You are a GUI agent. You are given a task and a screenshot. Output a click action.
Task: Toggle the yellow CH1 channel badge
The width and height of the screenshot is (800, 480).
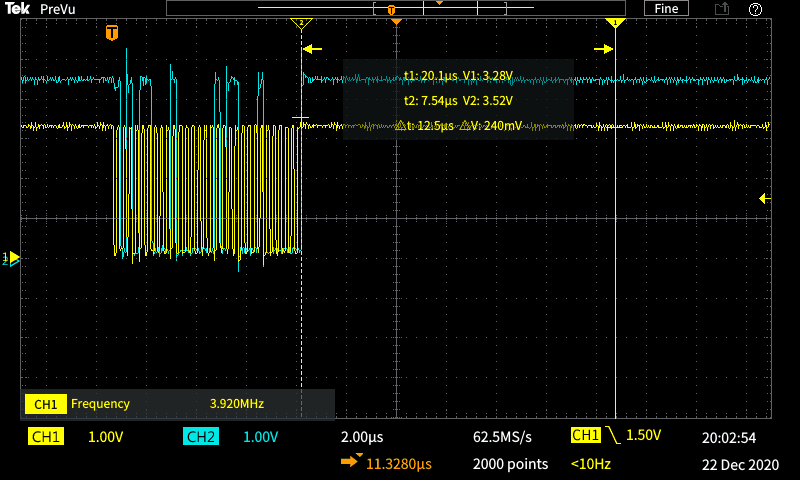click(x=46, y=437)
